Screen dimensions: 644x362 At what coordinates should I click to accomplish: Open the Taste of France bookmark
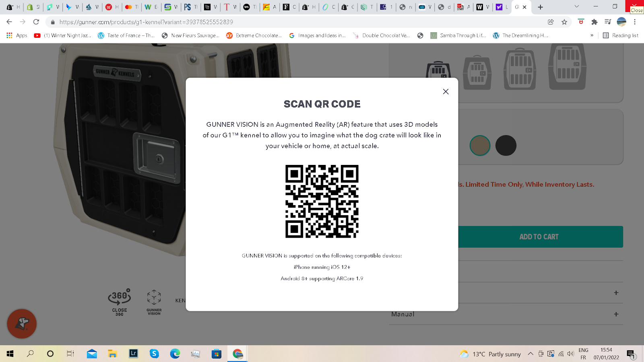[x=126, y=35]
